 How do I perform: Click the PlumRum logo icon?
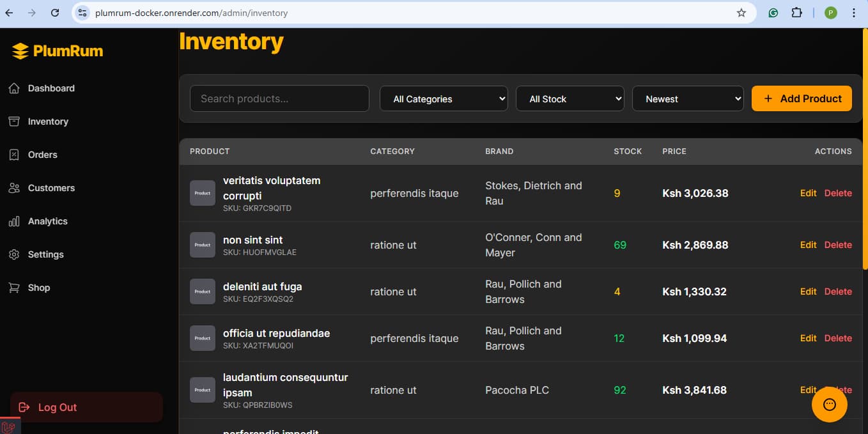[x=20, y=51]
